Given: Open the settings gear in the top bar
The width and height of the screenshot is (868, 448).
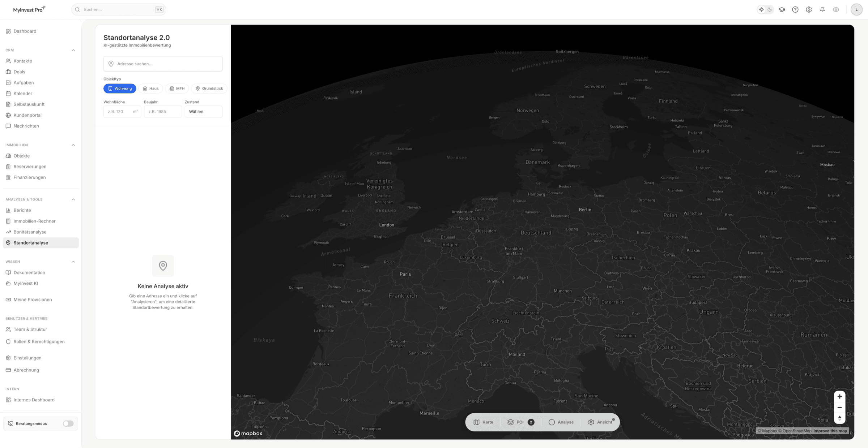Looking at the screenshot, I should [809, 9].
